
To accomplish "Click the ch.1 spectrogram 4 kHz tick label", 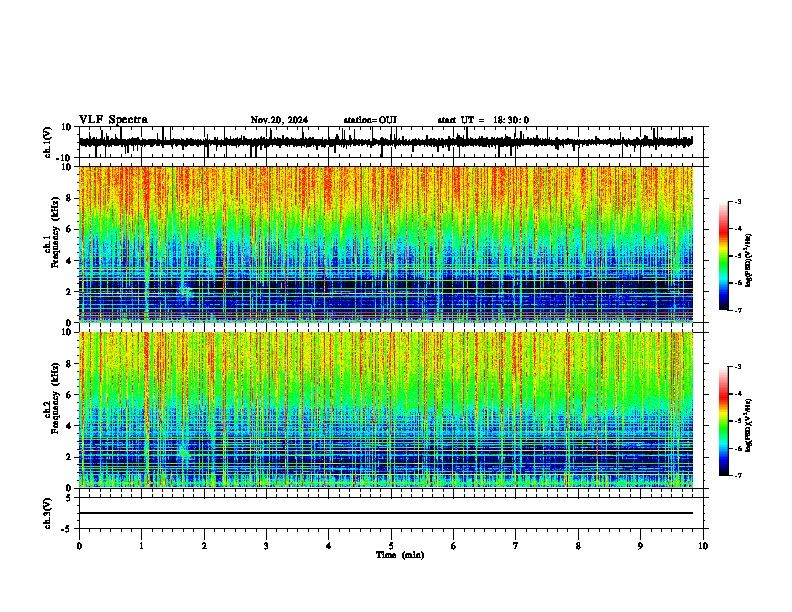I will point(71,261).
